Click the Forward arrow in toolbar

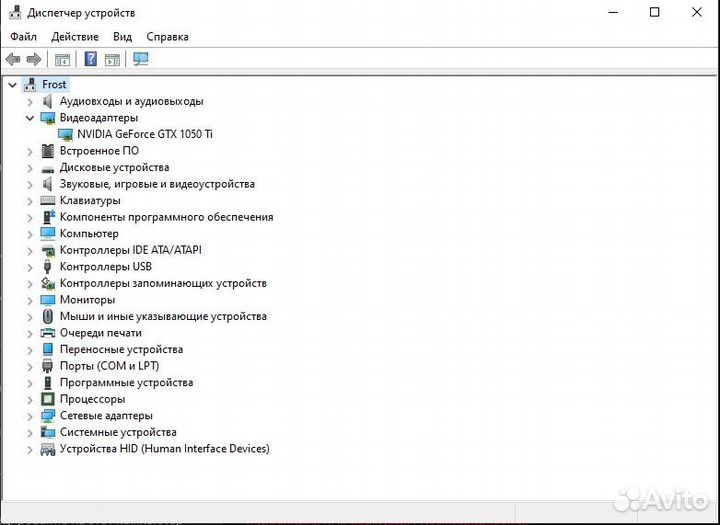[34, 59]
